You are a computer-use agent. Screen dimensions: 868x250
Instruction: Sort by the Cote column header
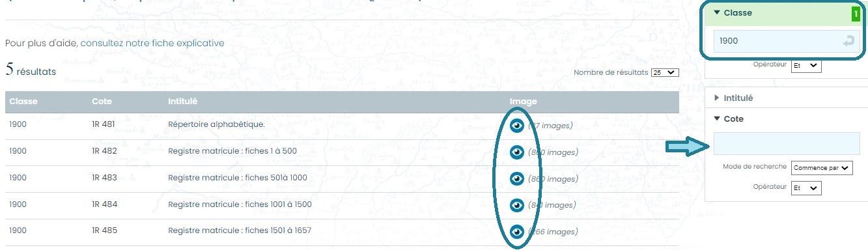(102, 102)
